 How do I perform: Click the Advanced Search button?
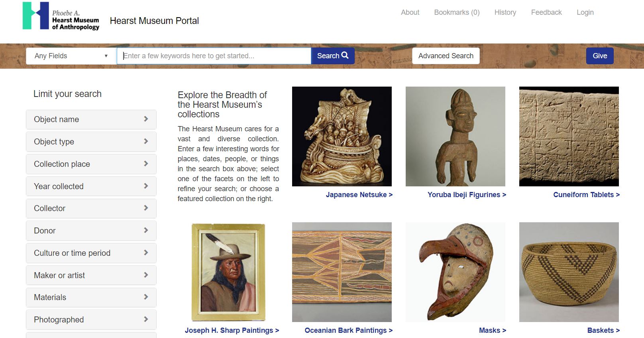pyautogui.click(x=446, y=56)
